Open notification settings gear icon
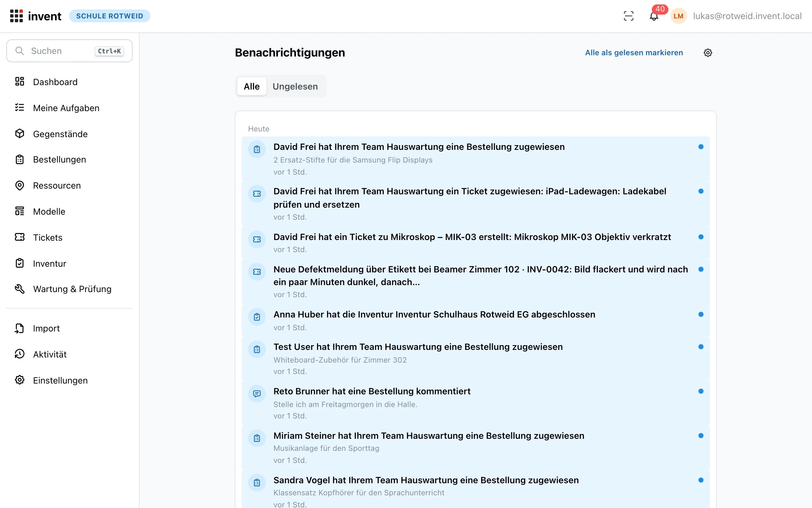The height and width of the screenshot is (508, 812). pyautogui.click(x=708, y=53)
